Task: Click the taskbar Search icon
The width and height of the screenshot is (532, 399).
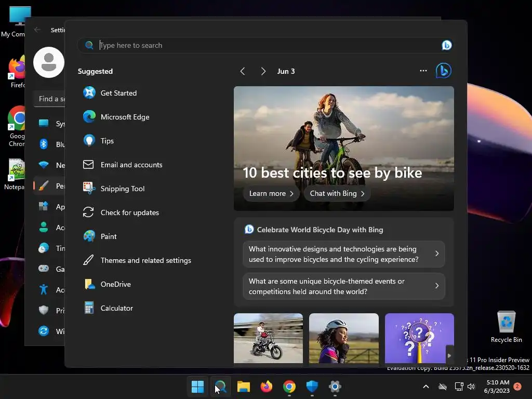Action: tap(220, 387)
